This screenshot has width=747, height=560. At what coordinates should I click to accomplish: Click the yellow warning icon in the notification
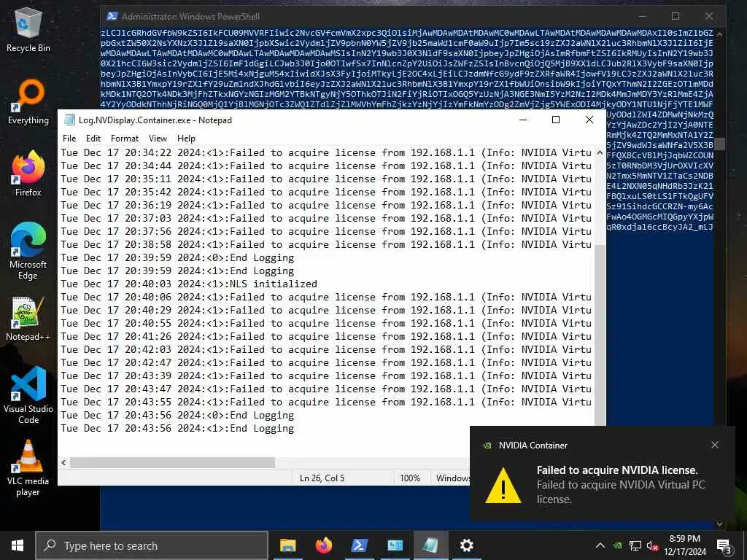click(x=503, y=485)
